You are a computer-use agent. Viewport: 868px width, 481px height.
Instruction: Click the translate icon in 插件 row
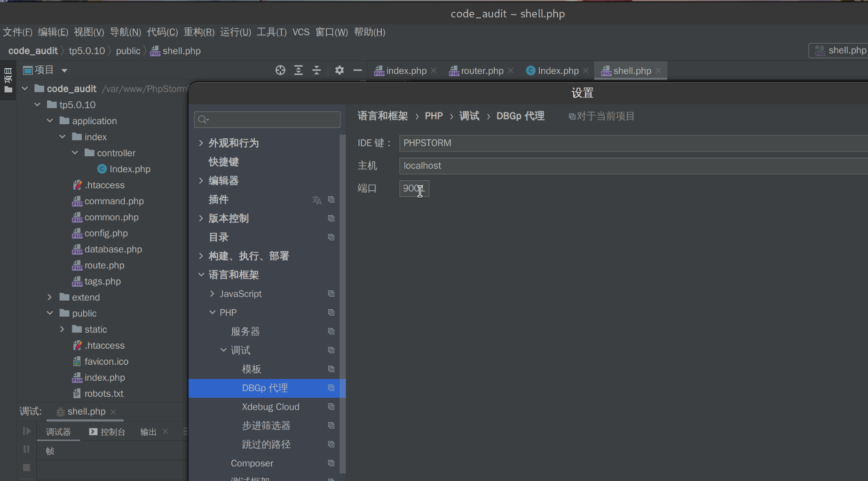tap(317, 200)
